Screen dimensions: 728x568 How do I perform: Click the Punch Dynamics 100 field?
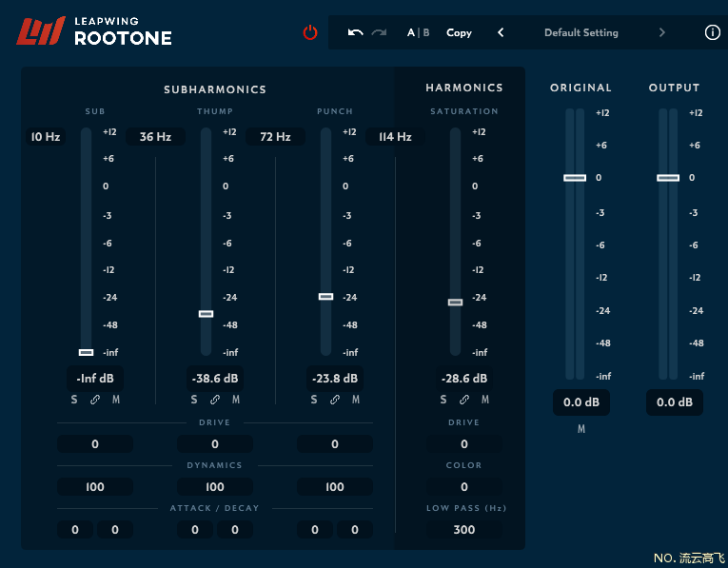(335, 487)
